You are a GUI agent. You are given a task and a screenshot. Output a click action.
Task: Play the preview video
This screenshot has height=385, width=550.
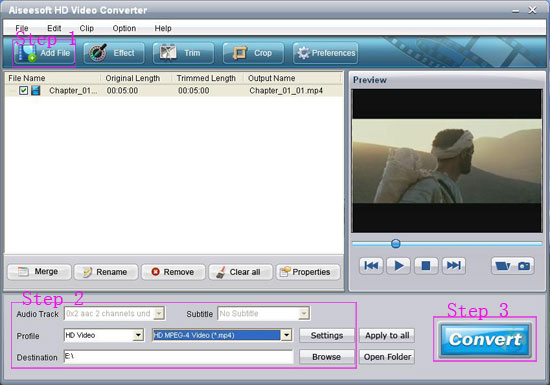point(398,265)
